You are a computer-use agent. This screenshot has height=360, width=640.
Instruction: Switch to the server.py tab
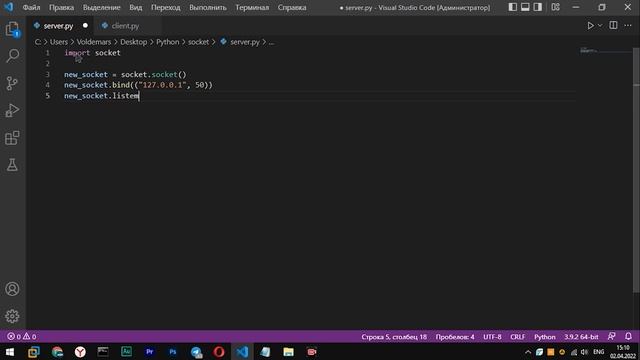click(x=58, y=26)
